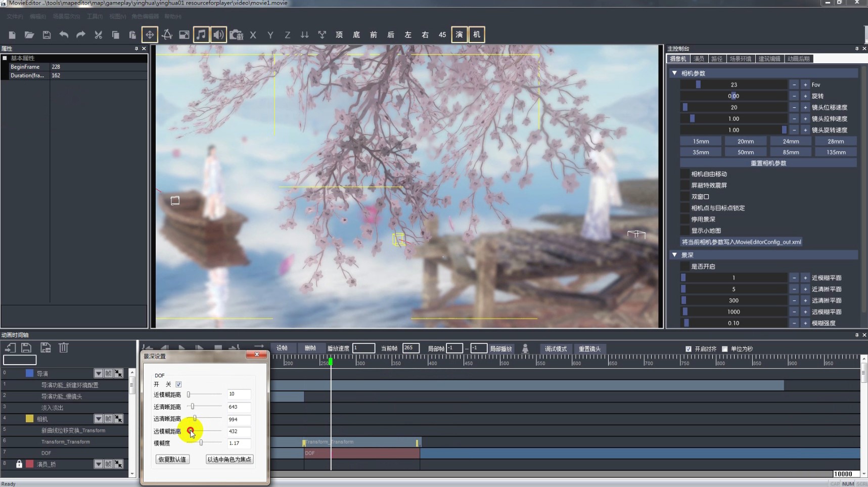
Task: Toggle the music note icon
Action: [201, 35]
